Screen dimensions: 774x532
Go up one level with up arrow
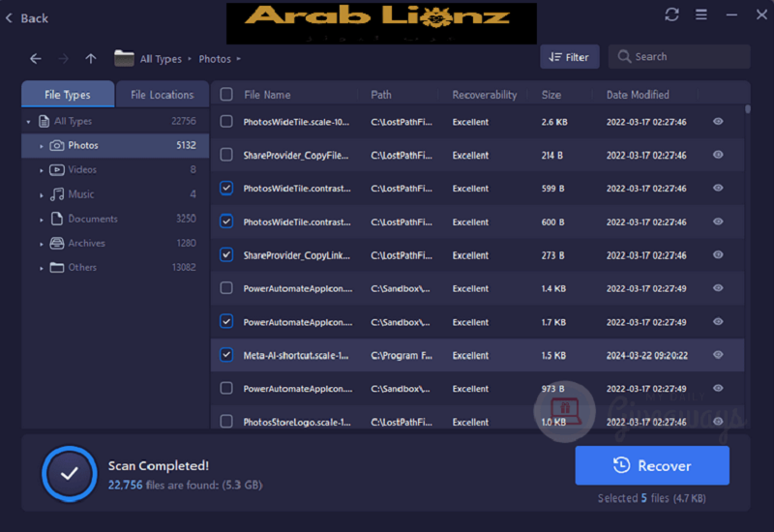point(90,59)
